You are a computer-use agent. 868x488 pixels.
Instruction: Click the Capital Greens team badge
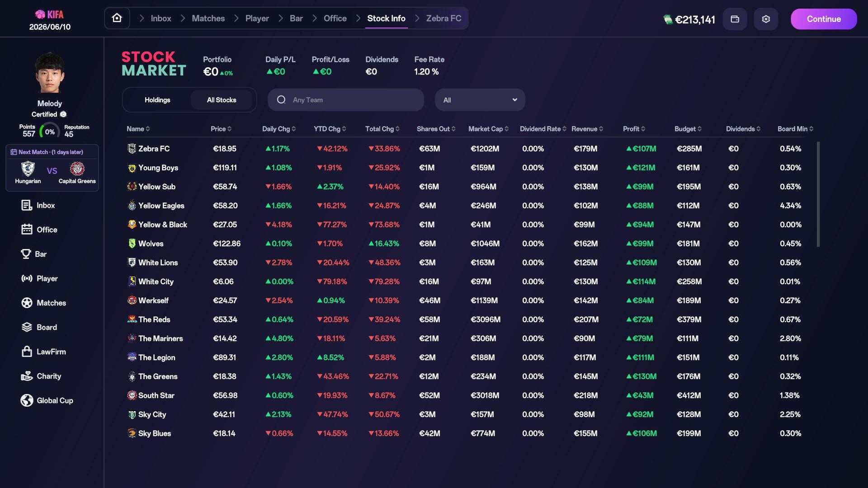click(x=77, y=169)
